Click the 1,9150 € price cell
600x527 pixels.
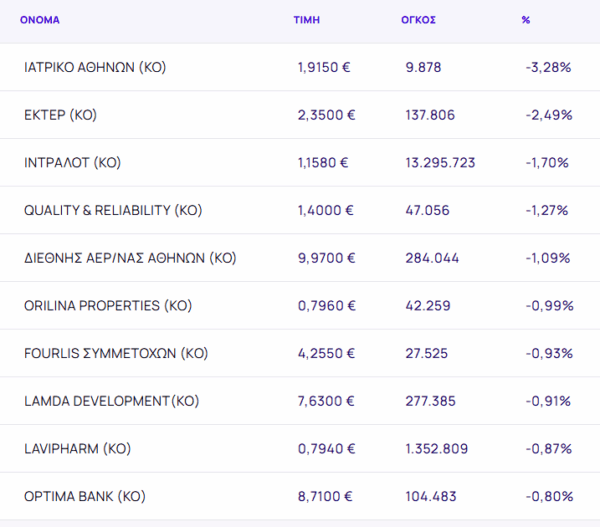pyautogui.click(x=323, y=67)
